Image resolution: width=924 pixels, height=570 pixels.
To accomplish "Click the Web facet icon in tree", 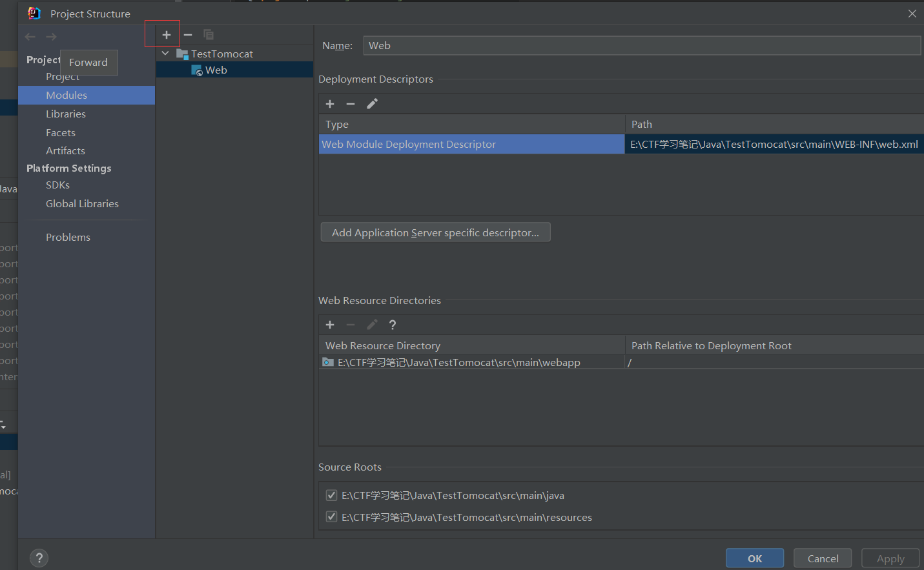I will coord(197,70).
